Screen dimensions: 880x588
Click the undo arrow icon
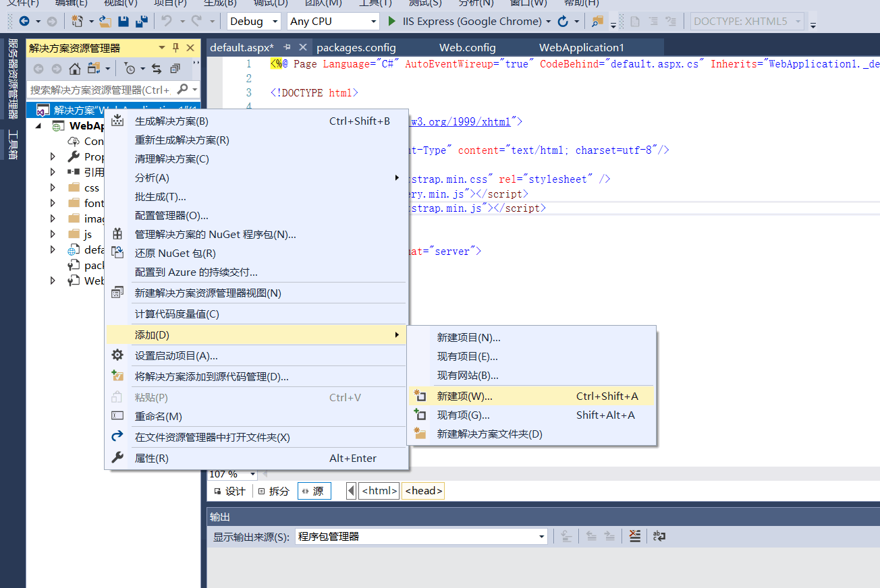(166, 22)
